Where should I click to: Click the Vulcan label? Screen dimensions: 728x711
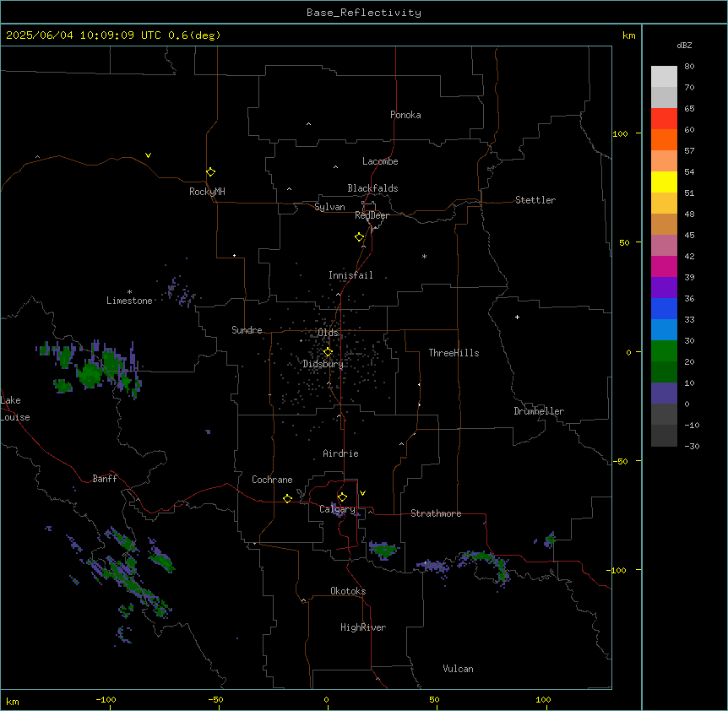458,669
